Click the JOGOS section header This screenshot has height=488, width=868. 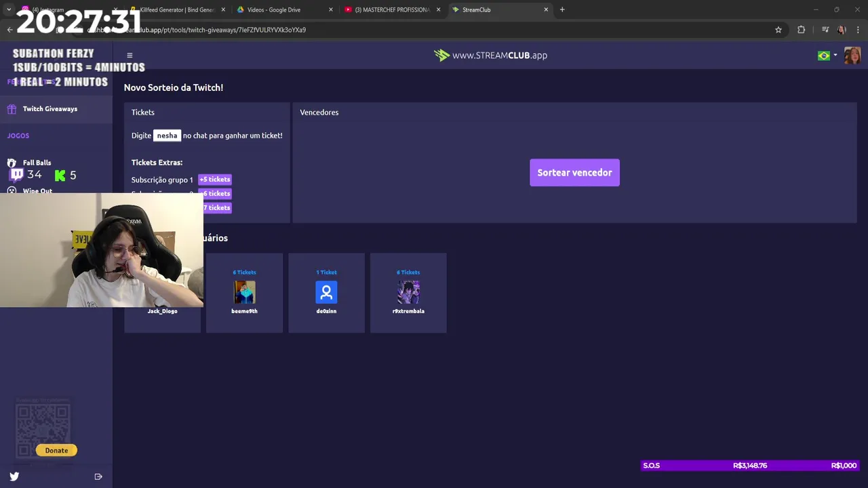(18, 136)
